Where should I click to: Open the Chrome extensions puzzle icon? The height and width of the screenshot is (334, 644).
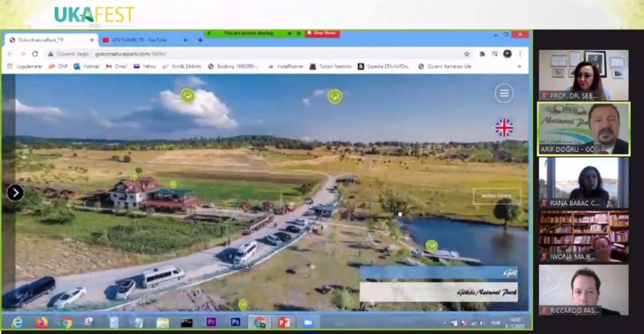click(482, 54)
